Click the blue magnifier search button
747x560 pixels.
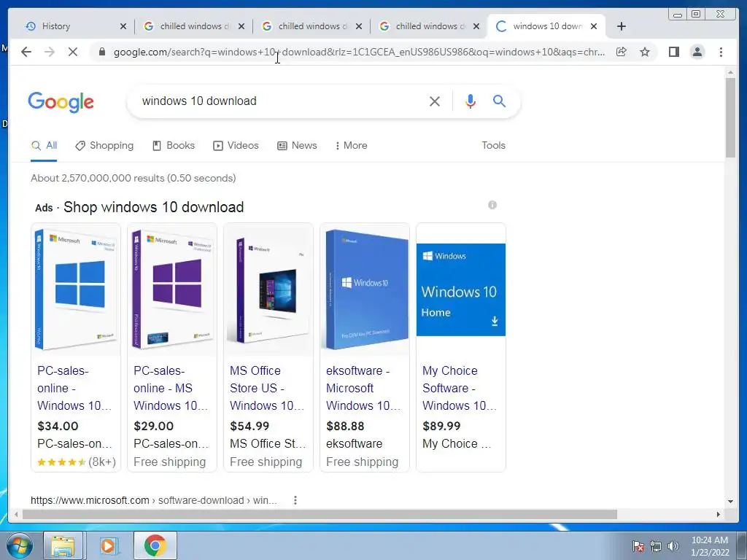tap(499, 101)
